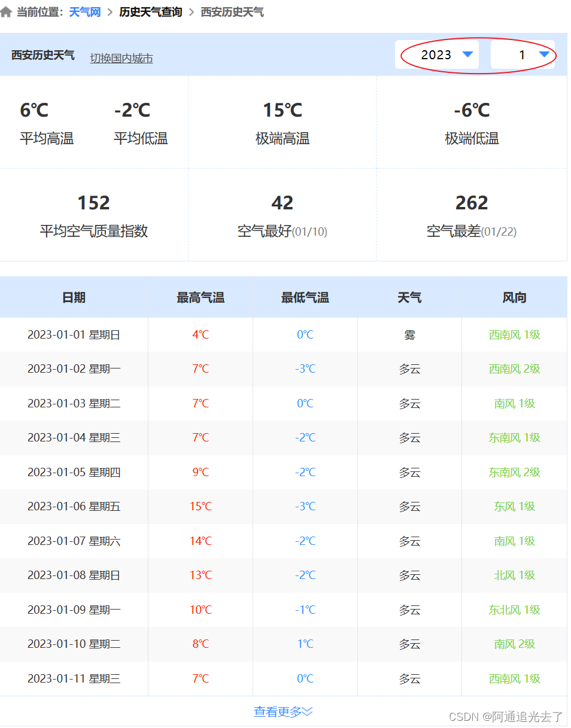
Task: Select the 2023-01-10 星期二 date cell
Action: pyautogui.click(x=74, y=644)
